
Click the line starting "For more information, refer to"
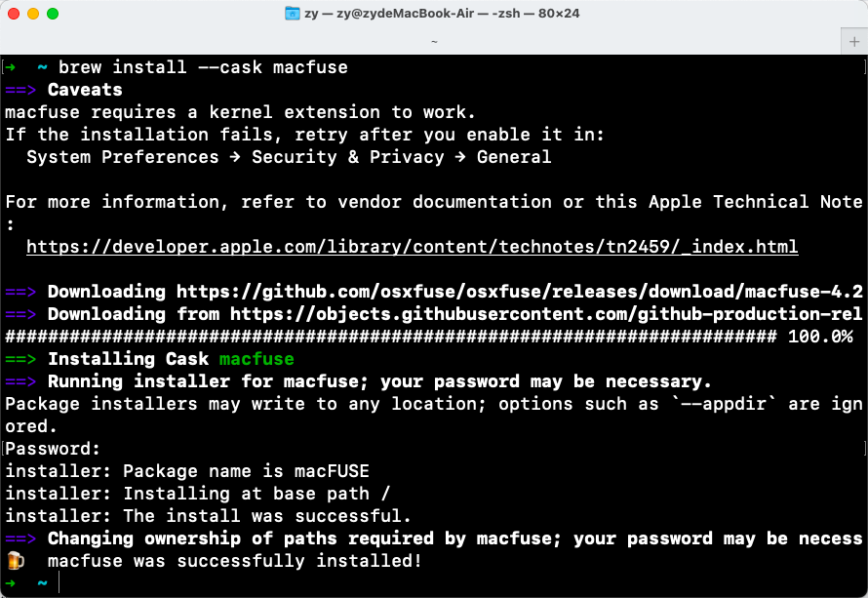[x=434, y=202]
